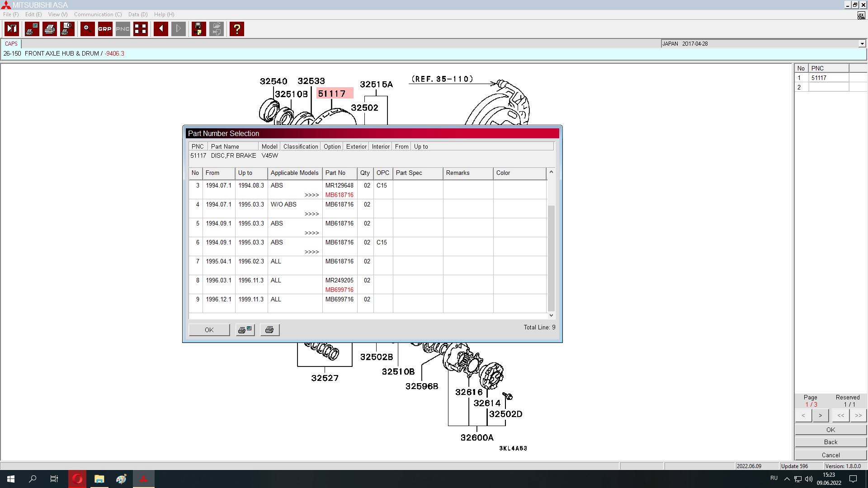Click scroll down arrow in parts list
The width and height of the screenshot is (868, 488).
(x=551, y=315)
